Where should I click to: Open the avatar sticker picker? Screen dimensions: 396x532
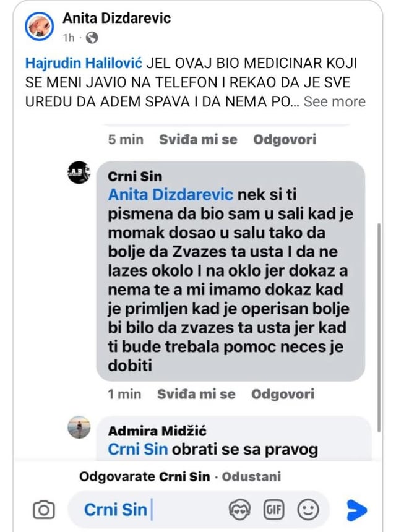pos(239,510)
